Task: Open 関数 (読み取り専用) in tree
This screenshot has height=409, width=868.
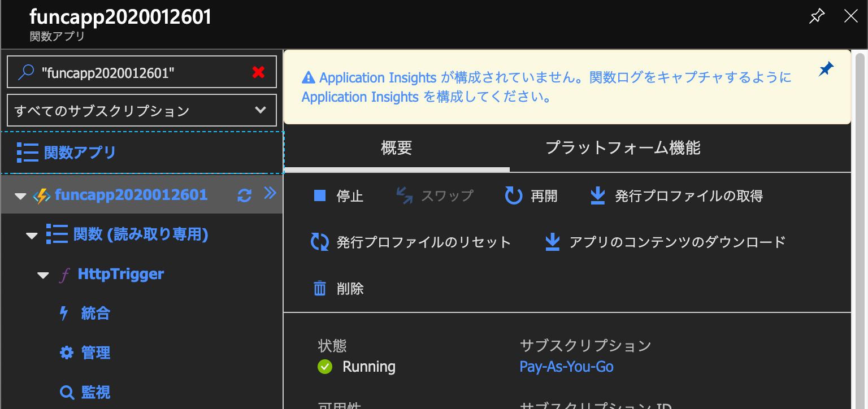Action: point(141,234)
